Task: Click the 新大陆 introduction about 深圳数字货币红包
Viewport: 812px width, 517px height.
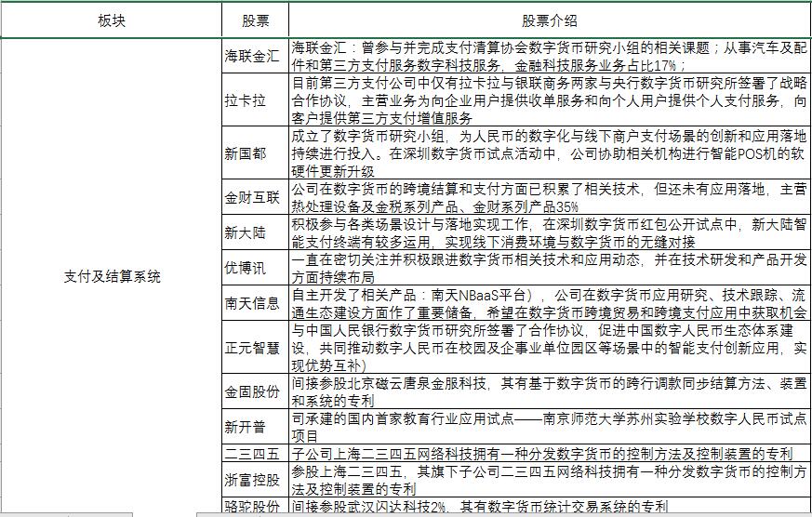Action: [x=550, y=232]
